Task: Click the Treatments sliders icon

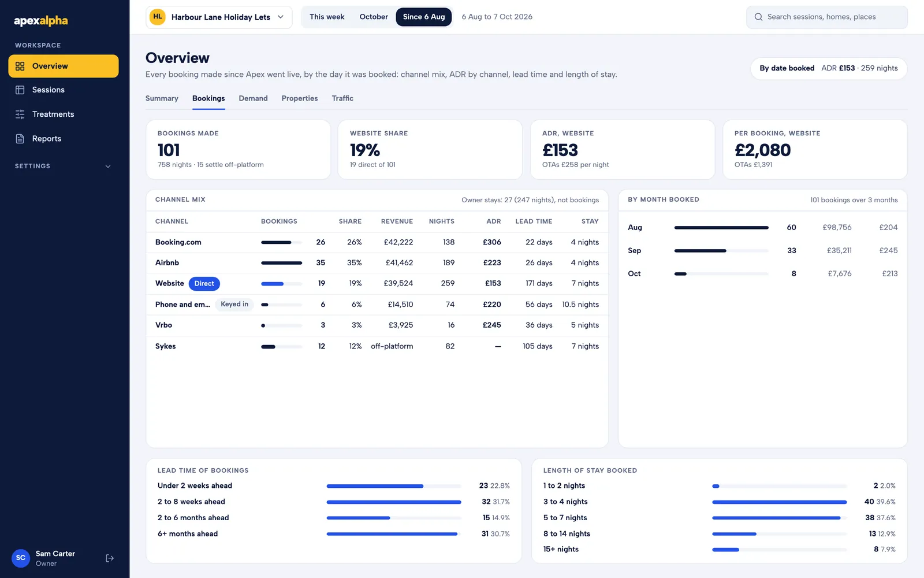Action: (x=20, y=114)
